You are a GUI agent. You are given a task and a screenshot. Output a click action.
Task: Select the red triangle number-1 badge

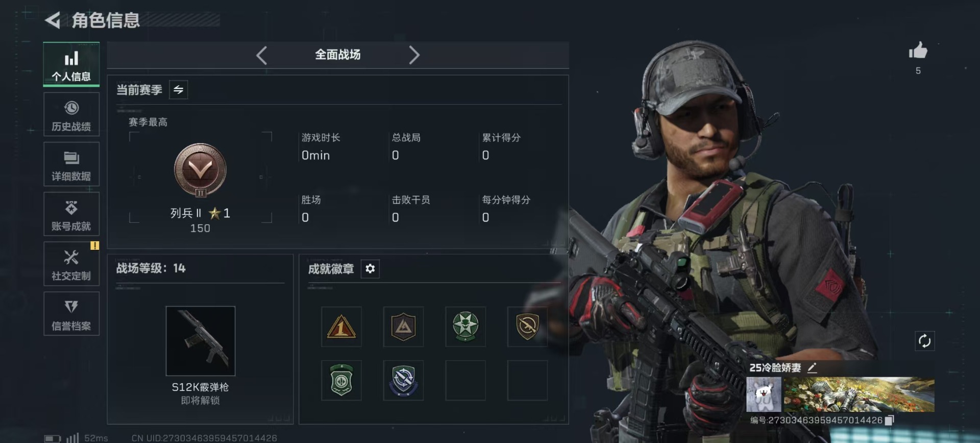click(341, 327)
